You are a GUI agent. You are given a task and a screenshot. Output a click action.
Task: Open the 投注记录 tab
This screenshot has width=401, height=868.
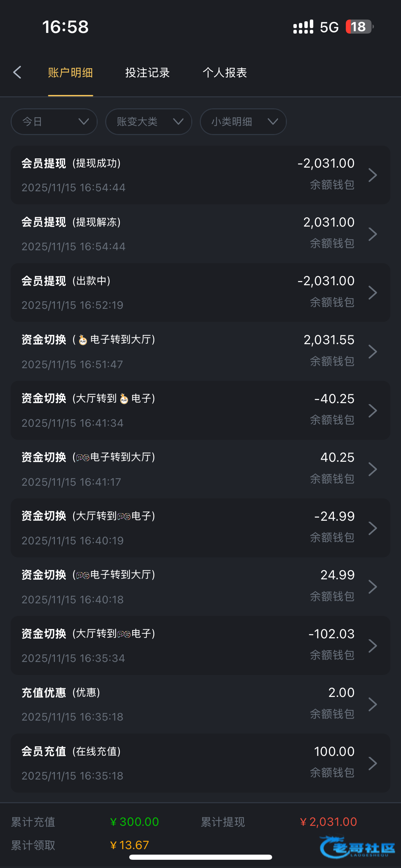tap(147, 73)
